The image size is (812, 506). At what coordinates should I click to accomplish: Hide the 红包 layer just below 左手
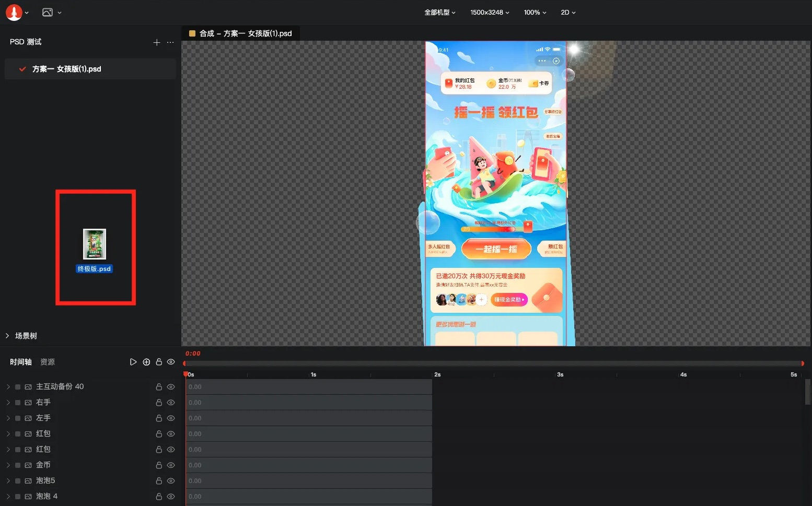tap(171, 434)
